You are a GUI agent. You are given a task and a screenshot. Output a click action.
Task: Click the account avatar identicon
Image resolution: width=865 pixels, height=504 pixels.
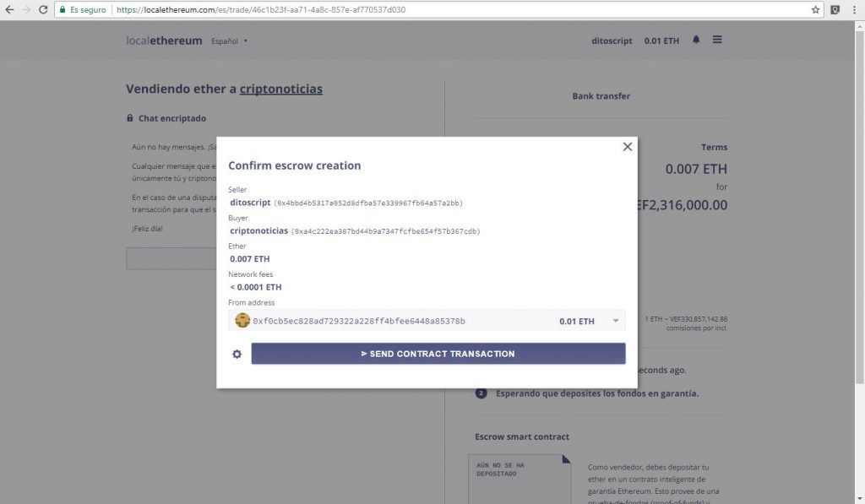242,320
